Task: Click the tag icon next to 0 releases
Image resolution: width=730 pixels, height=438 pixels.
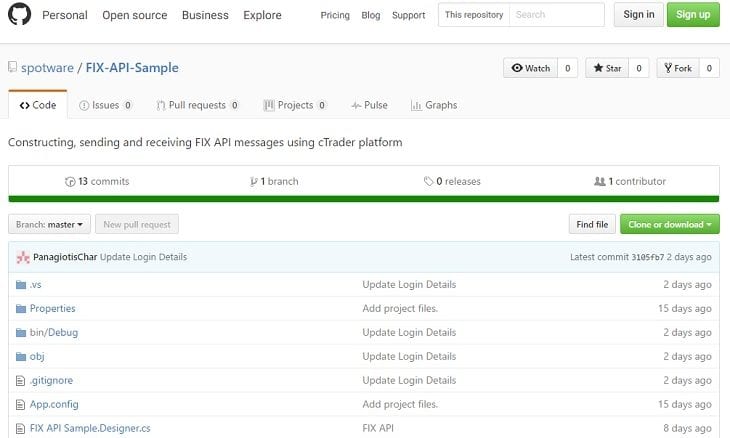Action: [x=428, y=181]
